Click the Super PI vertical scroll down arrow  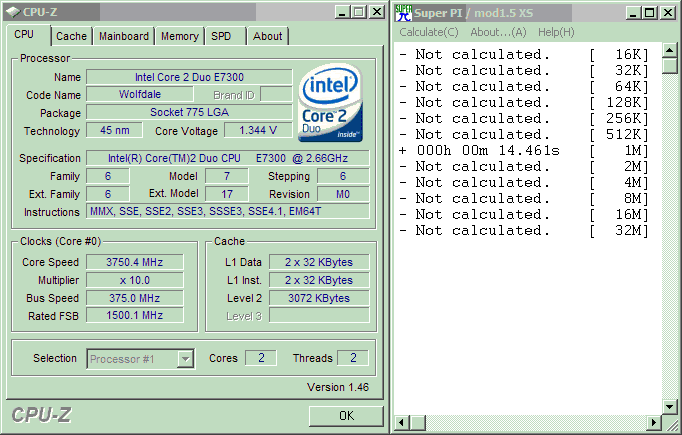[x=670, y=407]
